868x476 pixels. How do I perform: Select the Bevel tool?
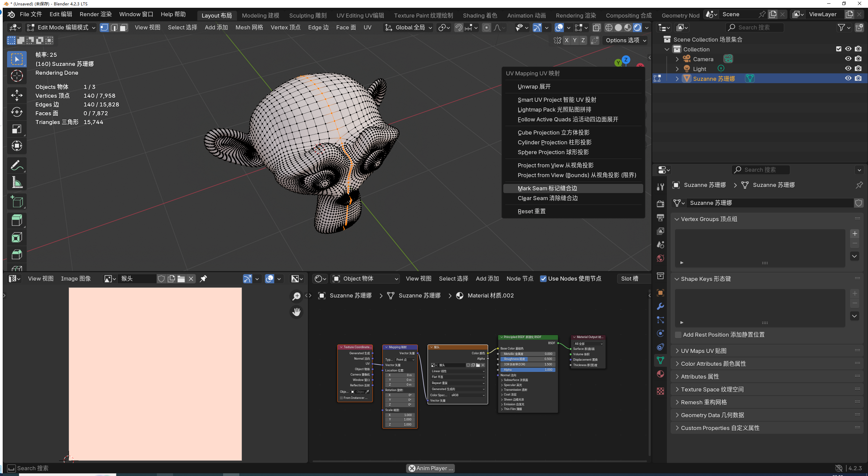point(17,254)
